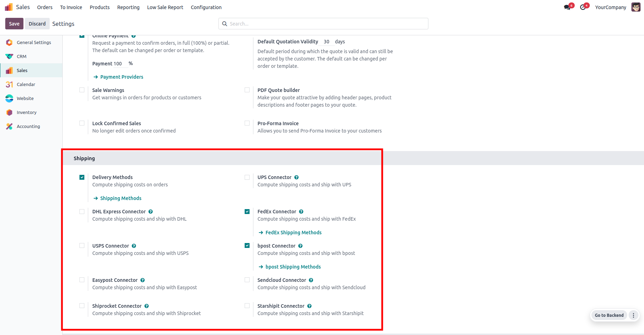Disable the Delivery Methods checkbox
This screenshot has height=335, width=644.
coord(82,177)
